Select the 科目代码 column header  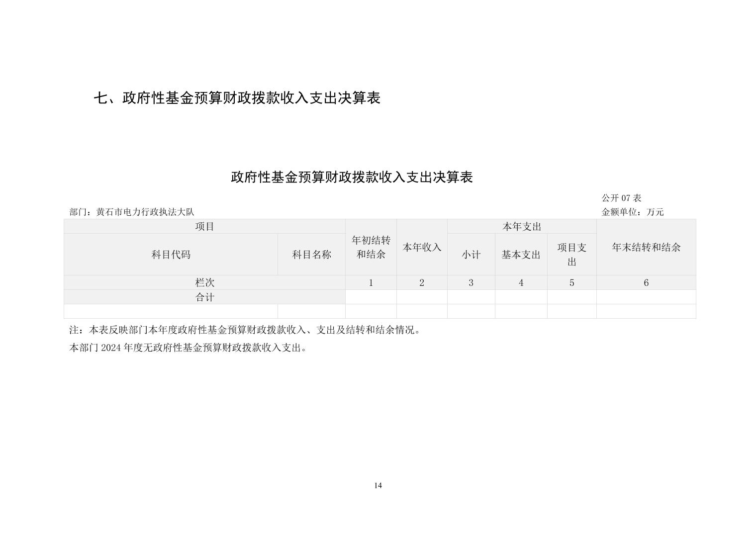pyautogui.click(x=171, y=255)
